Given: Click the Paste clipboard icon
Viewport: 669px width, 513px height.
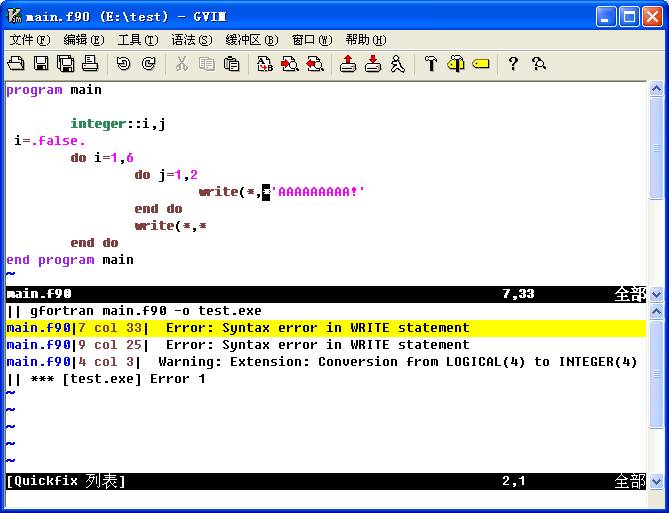Looking at the screenshot, I should point(231,64).
